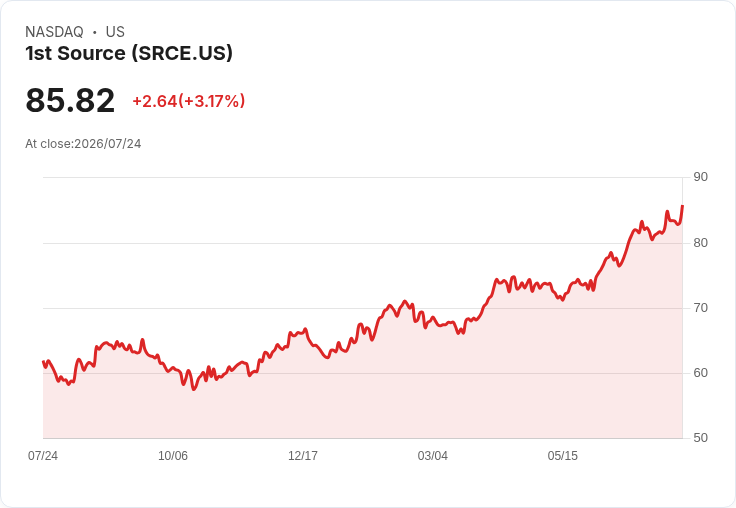Click the latest peak of the price line

click(x=682, y=206)
